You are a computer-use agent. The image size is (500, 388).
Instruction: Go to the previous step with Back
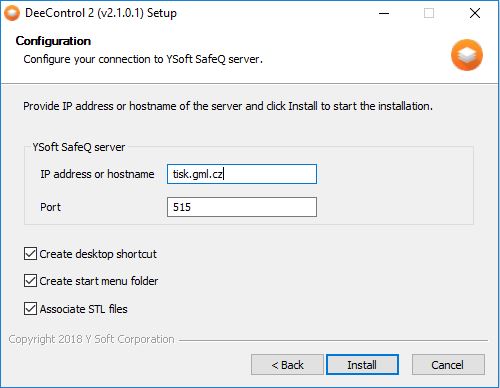tap(287, 365)
